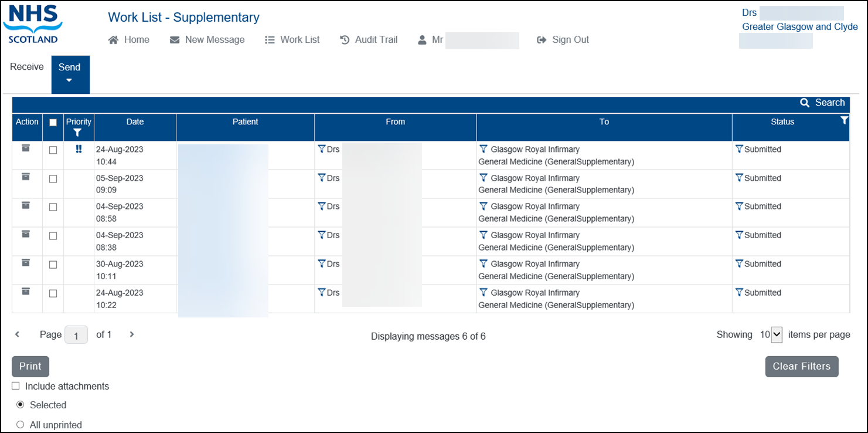Image resolution: width=868 pixels, height=433 pixels.
Task: Click the Clear Filters button
Action: [x=801, y=366]
